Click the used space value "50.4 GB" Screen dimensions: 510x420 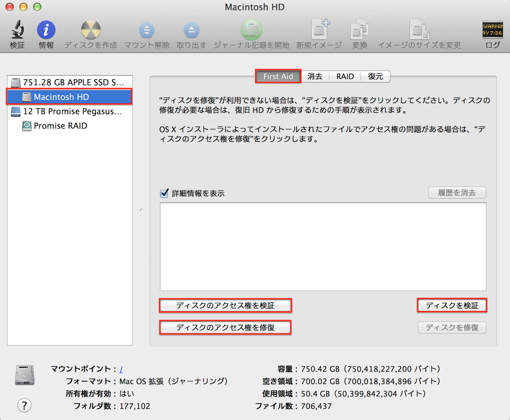316,394
